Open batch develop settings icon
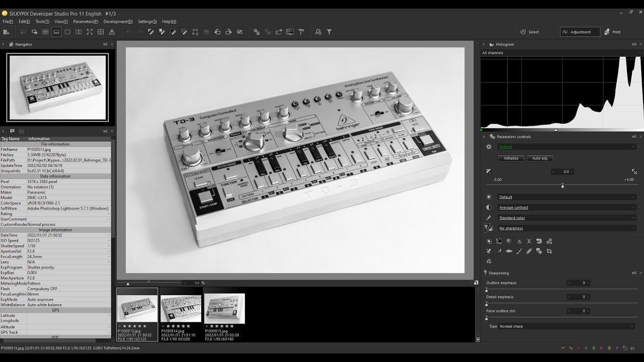The image size is (644, 362). coord(257,32)
